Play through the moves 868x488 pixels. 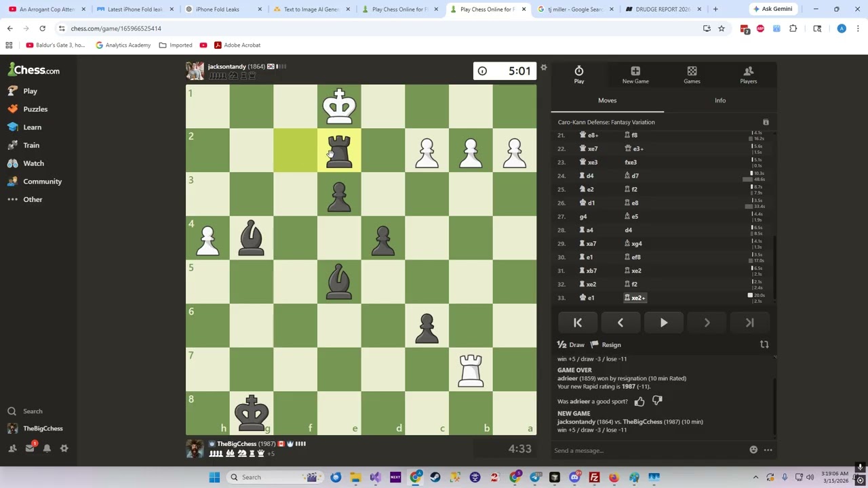tap(663, 323)
